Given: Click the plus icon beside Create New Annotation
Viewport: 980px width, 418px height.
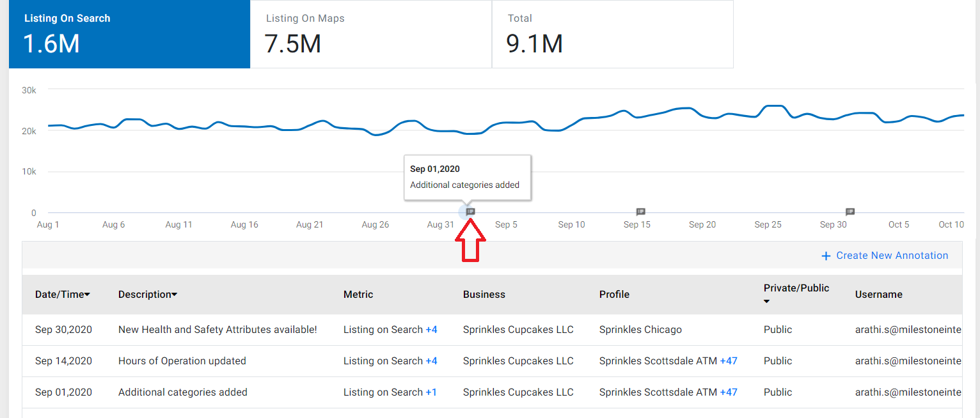Looking at the screenshot, I should tap(826, 256).
